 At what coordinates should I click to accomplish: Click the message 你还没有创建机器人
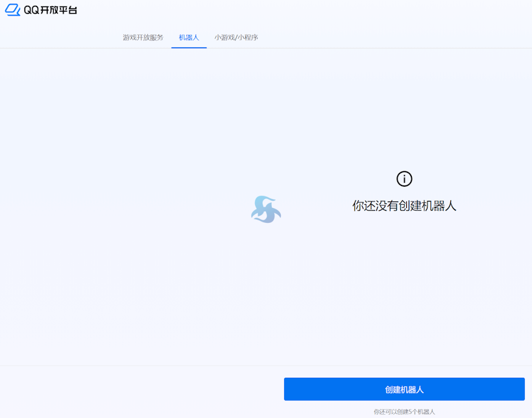coord(404,205)
